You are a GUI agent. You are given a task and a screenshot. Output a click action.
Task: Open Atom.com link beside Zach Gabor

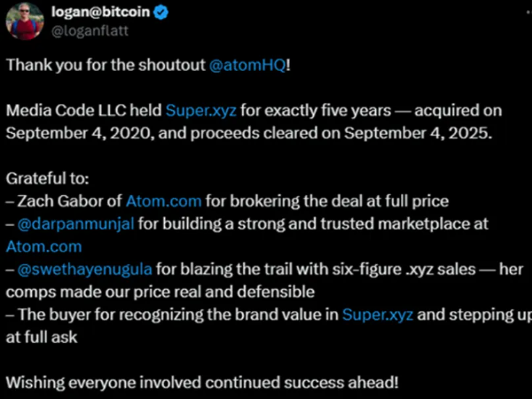[x=163, y=201]
